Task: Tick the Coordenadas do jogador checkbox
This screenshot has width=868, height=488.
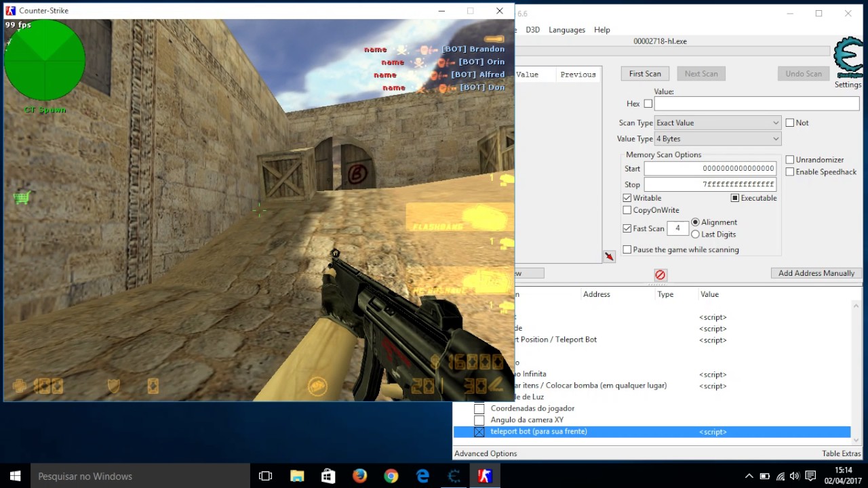Action: [x=479, y=409]
